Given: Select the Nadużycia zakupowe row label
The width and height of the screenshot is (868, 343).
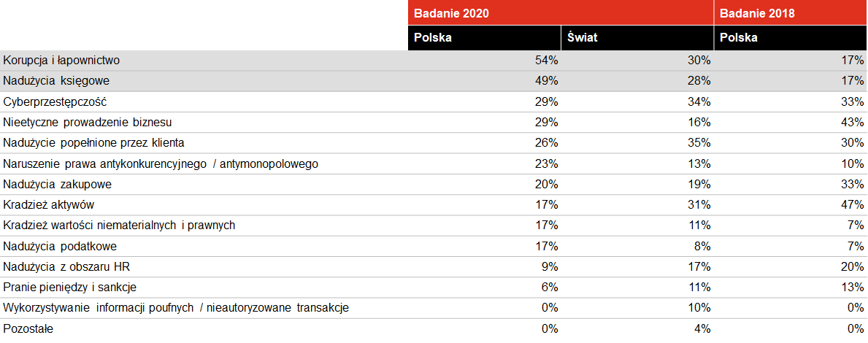Looking at the screenshot, I should 58,184.
